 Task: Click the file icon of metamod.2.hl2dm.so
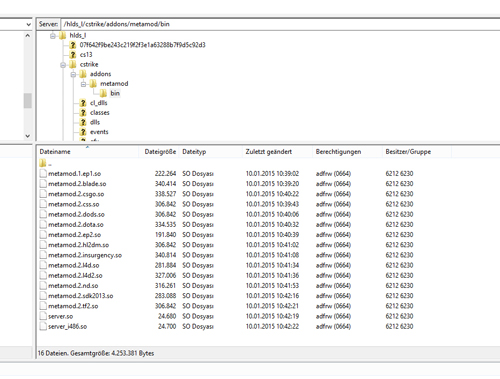pyautogui.click(x=43, y=245)
